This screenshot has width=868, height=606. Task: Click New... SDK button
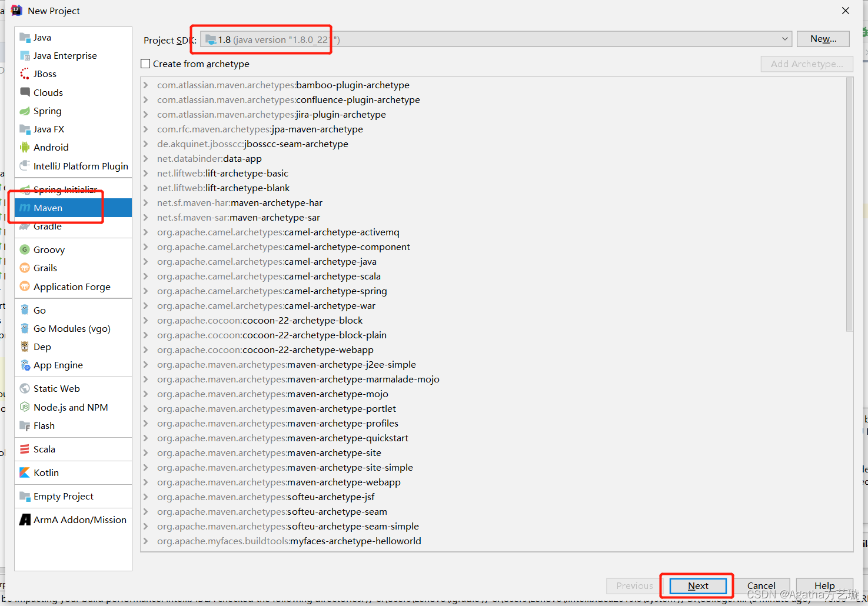pyautogui.click(x=823, y=39)
